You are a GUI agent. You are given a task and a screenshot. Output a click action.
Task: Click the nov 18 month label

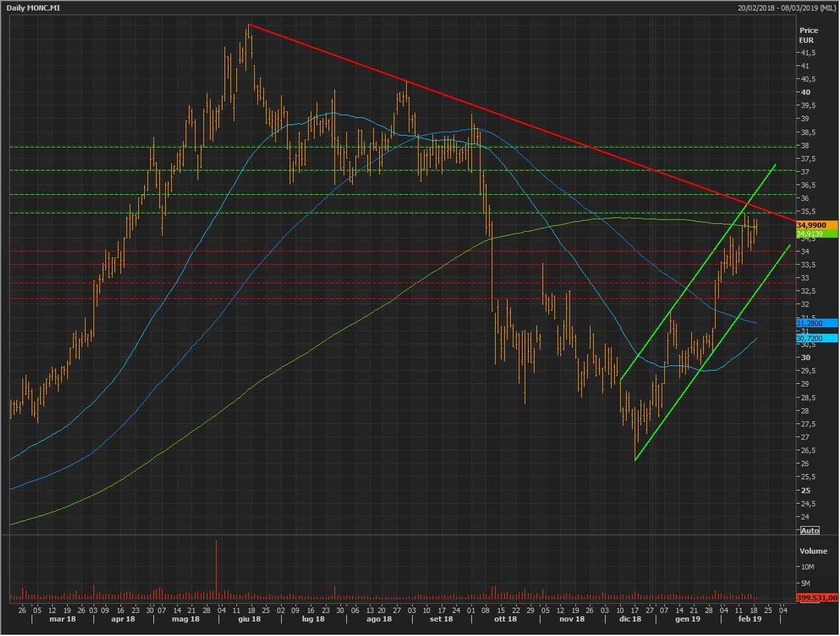[x=571, y=619]
